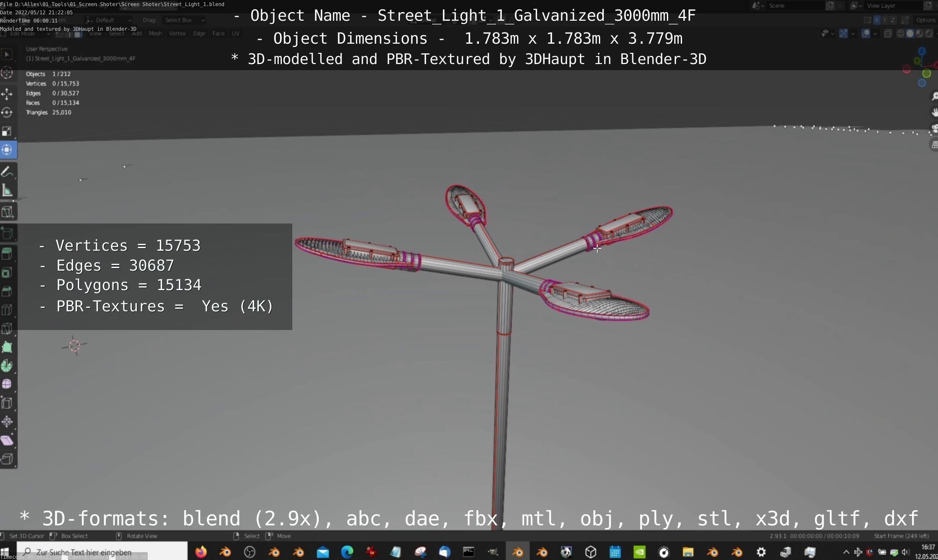The image size is (938, 560).
Task: Open the Vertex menu
Action: (177, 34)
